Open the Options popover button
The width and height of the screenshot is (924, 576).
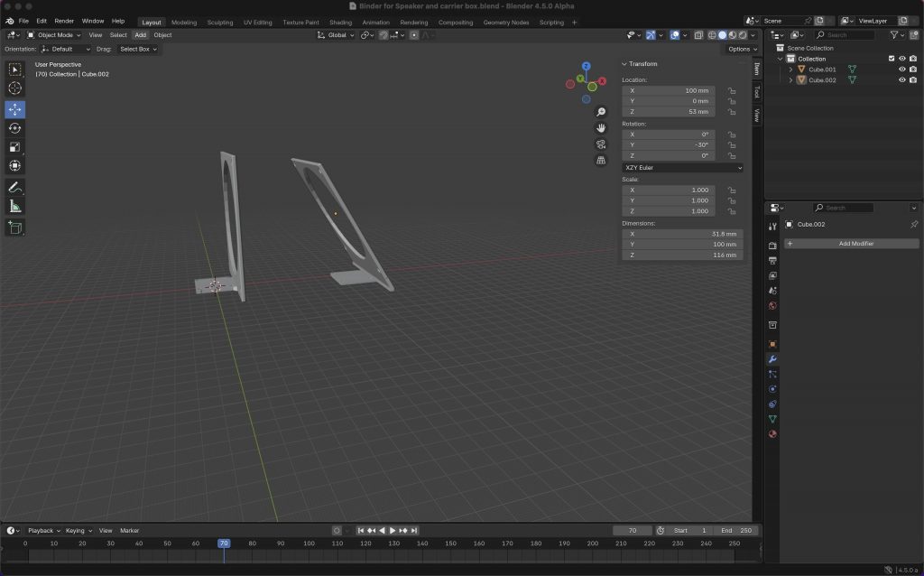point(741,49)
